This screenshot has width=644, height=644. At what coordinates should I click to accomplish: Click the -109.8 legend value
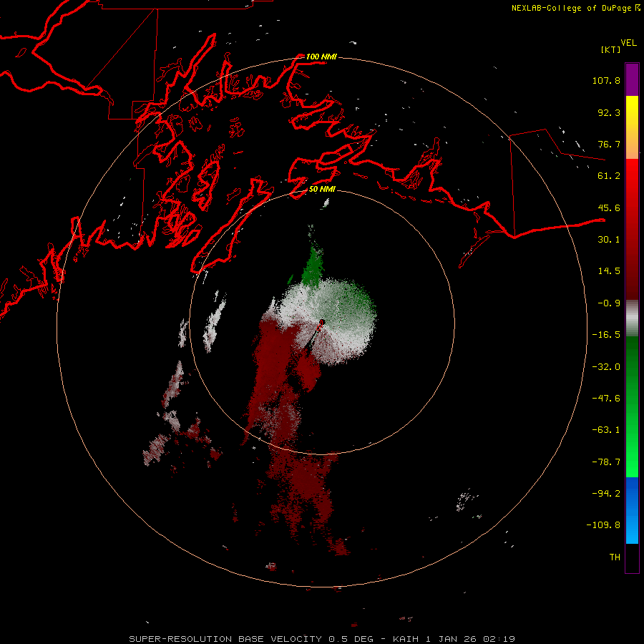click(603, 525)
